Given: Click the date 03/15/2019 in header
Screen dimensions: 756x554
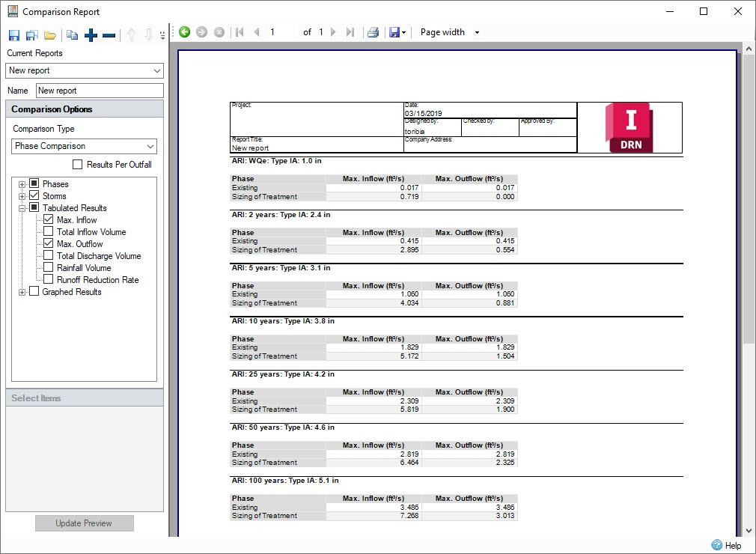Looking at the screenshot, I should click(424, 113).
